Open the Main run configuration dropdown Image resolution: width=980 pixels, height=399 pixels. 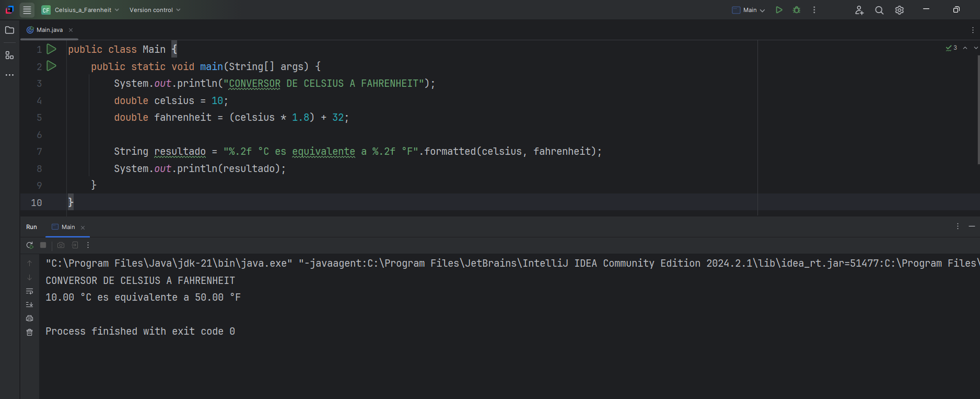[x=749, y=10]
